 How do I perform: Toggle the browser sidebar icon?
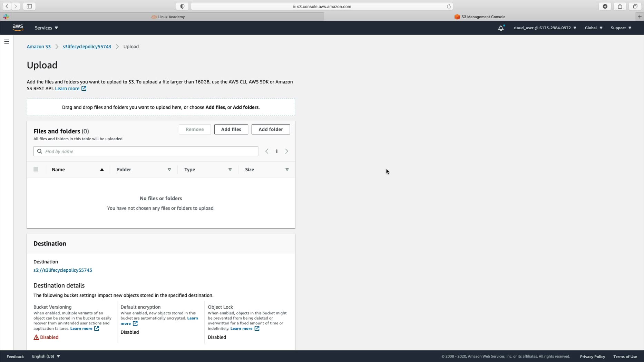coord(29,6)
